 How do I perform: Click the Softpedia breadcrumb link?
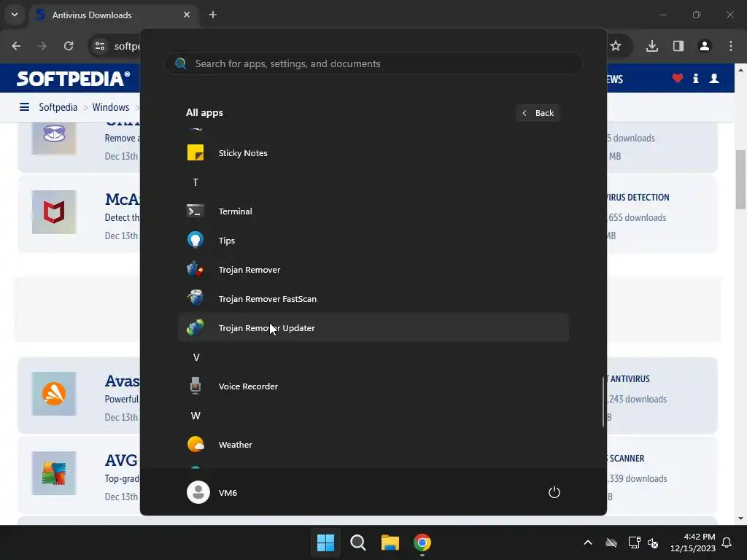58,107
